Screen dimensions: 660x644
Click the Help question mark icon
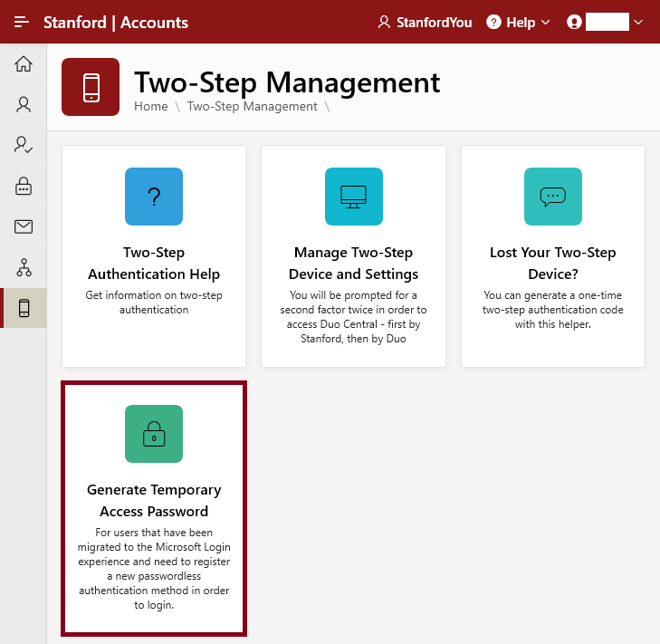(493, 22)
